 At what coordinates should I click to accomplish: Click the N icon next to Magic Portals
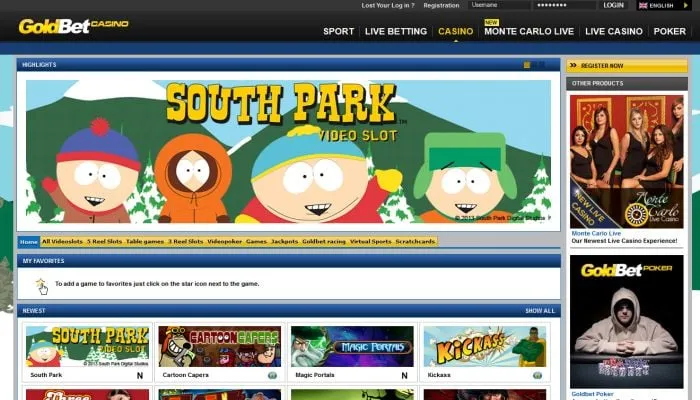[404, 375]
